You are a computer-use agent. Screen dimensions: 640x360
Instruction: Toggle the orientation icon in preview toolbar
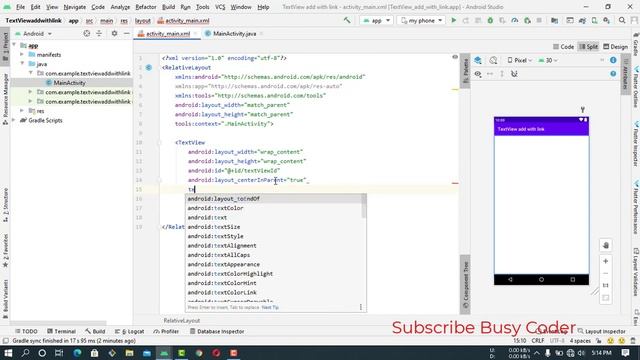pos(493,60)
